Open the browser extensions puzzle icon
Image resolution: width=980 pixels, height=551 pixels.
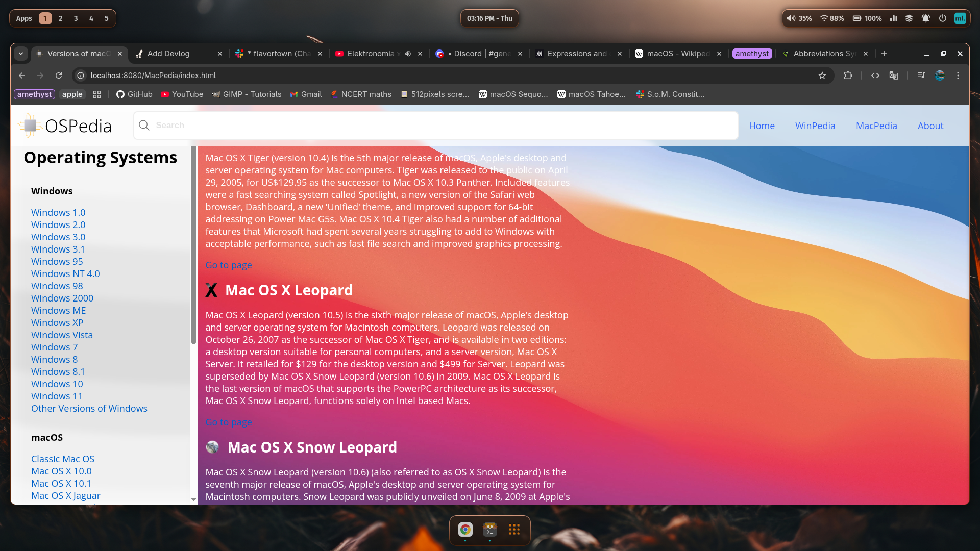click(848, 76)
